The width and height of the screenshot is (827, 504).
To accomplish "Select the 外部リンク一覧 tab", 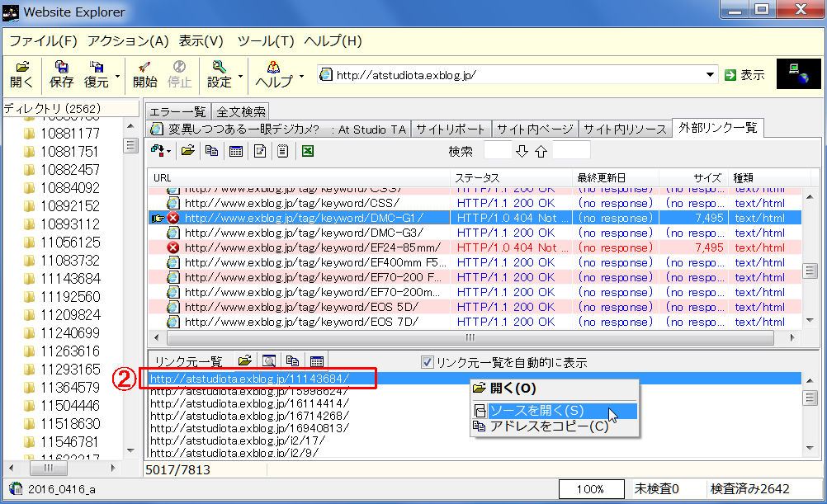I will click(x=717, y=128).
